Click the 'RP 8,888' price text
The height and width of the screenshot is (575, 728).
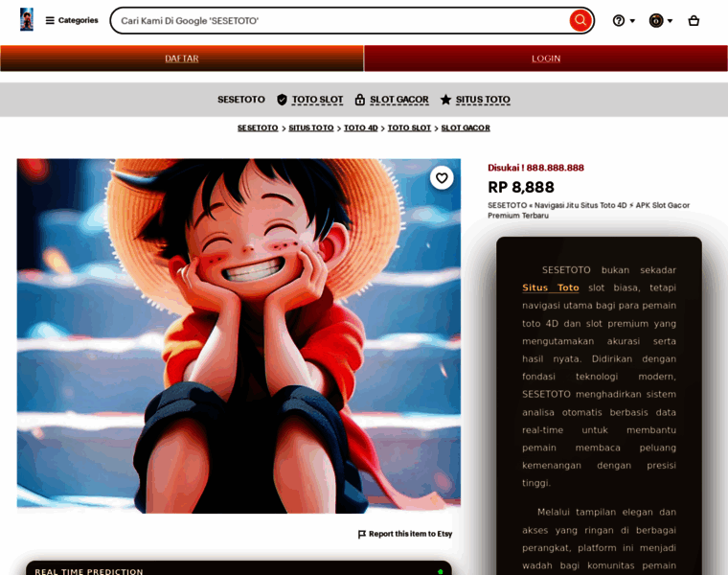(x=521, y=187)
